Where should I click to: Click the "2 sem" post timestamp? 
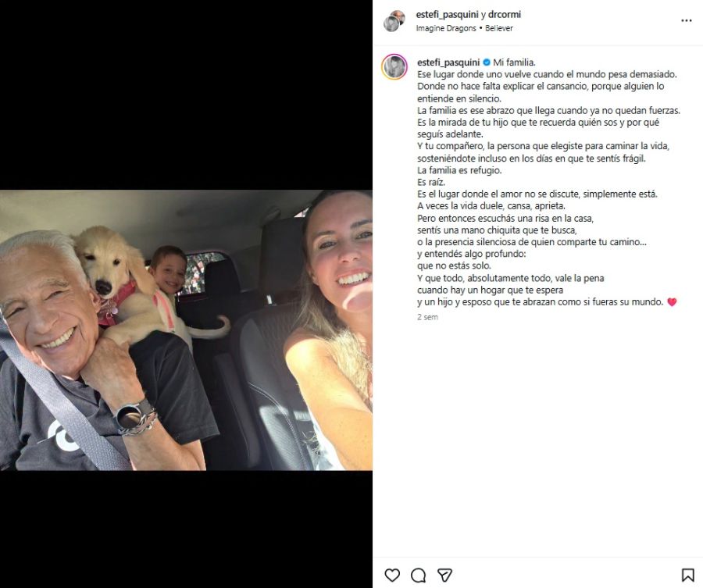coord(427,317)
